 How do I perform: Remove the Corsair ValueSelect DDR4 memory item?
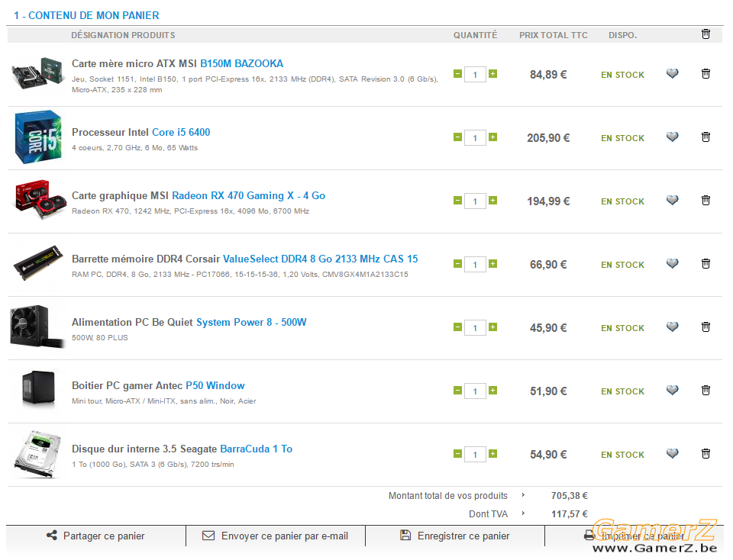706,264
